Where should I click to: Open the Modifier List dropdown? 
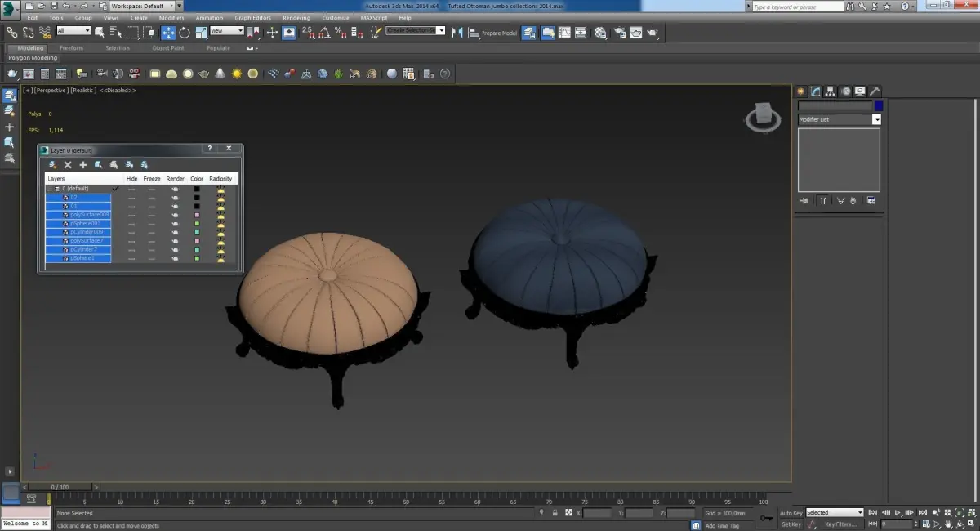pos(839,120)
